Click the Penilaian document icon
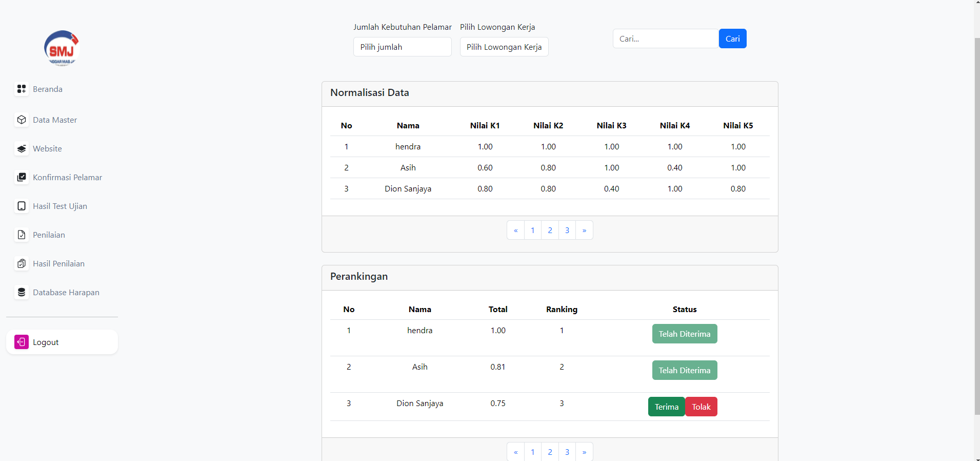The image size is (980, 461). [x=22, y=235]
